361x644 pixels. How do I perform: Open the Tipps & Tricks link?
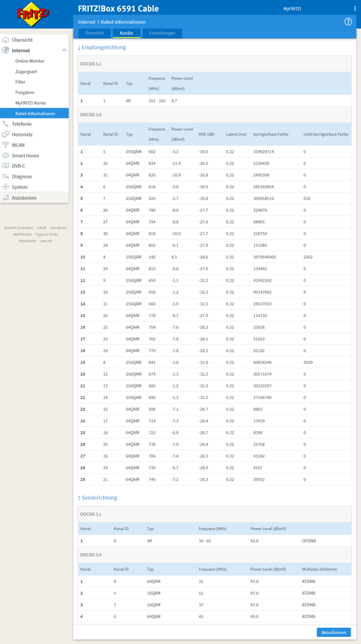(47, 234)
